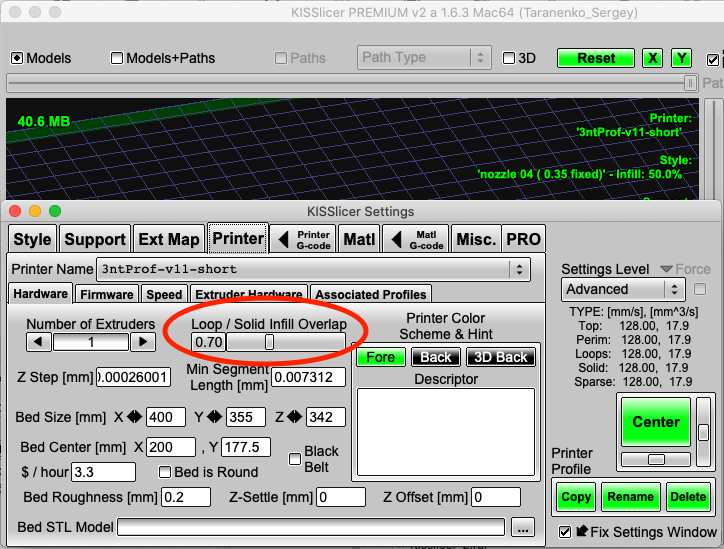
Task: Click the Bed Size Z diamond icon
Action: click(x=294, y=417)
